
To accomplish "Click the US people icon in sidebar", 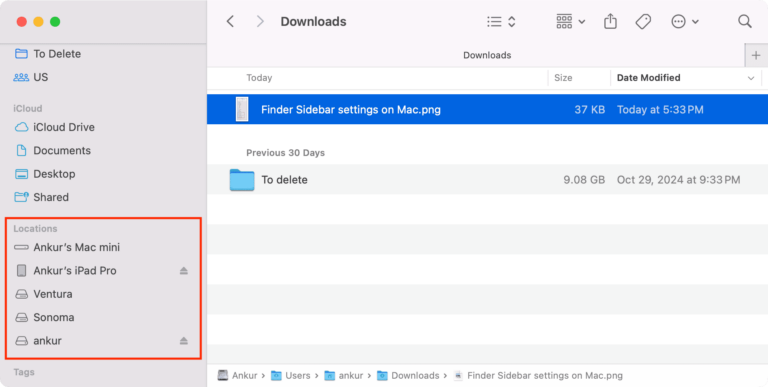I will click(21, 77).
